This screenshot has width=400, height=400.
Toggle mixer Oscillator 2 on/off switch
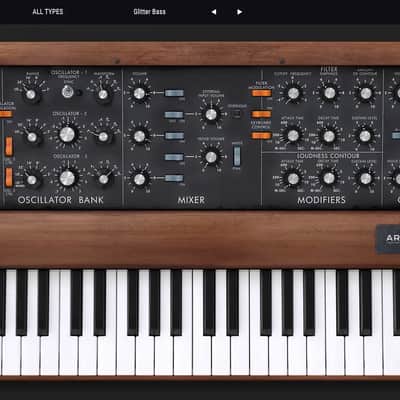[174, 136]
